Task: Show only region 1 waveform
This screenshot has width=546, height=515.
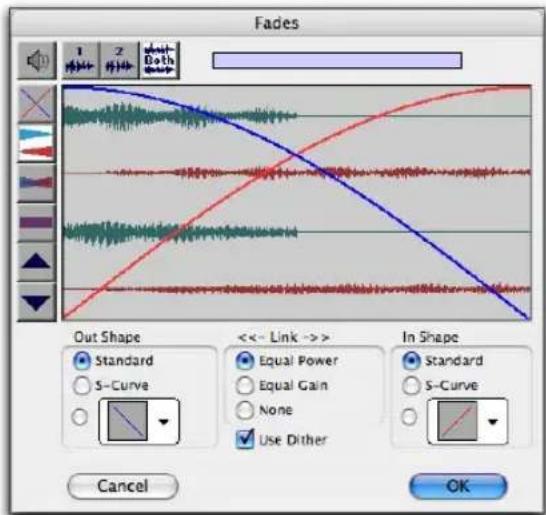Action: click(x=81, y=60)
